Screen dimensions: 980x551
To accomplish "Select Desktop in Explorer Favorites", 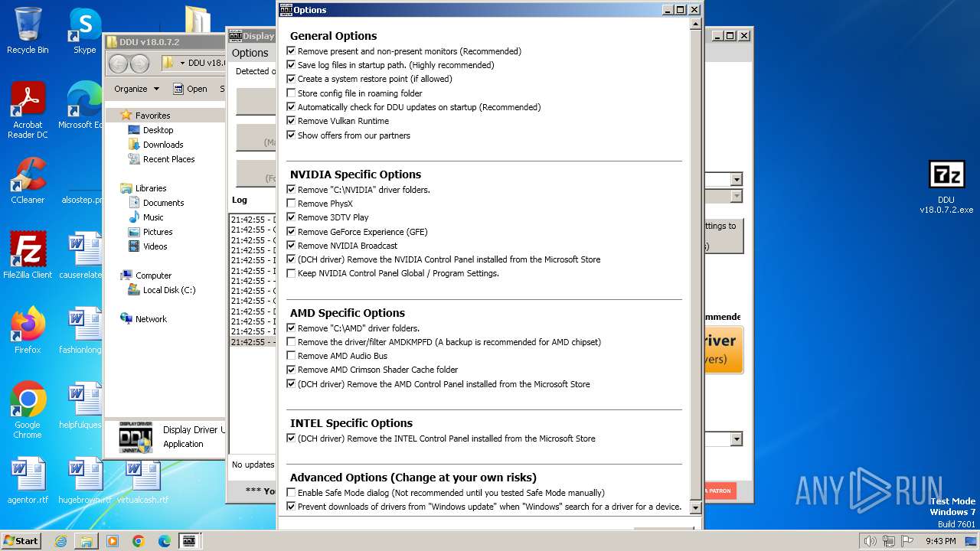I will coord(158,130).
